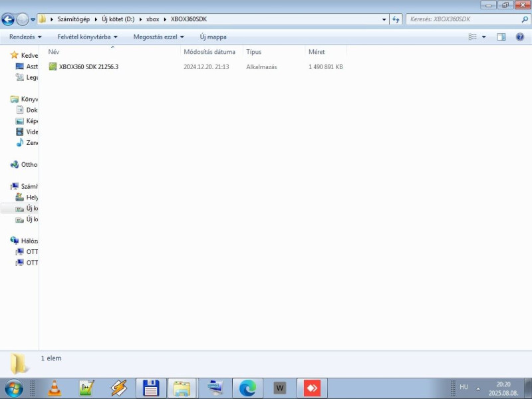Expand address bar history dropdown

[x=384, y=20]
